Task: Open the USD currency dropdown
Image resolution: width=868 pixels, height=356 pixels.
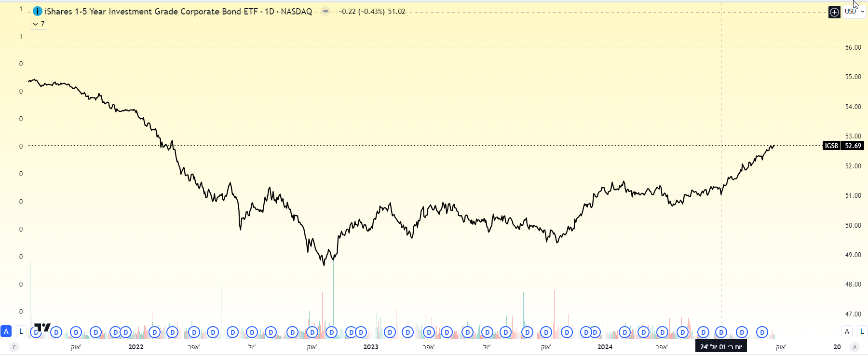Action: tap(854, 12)
